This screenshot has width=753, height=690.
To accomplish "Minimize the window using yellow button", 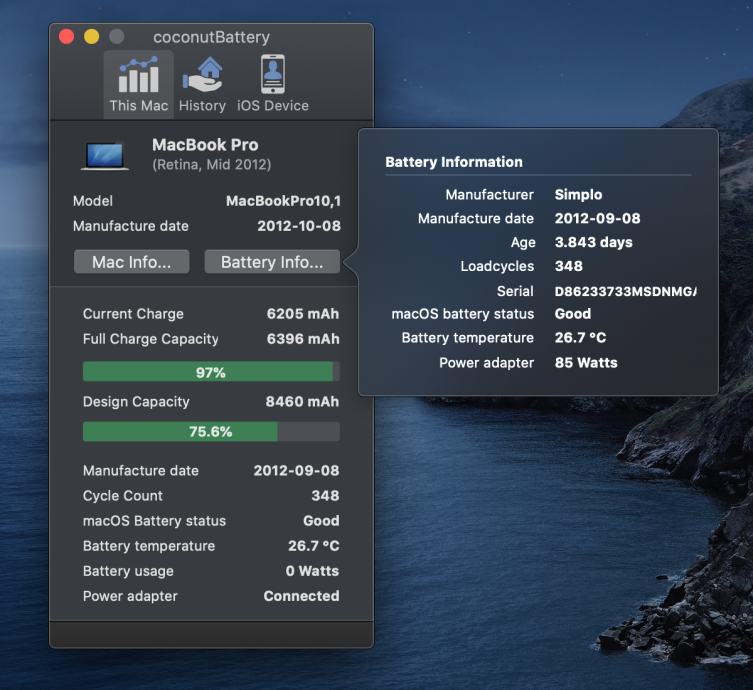I will (91, 37).
